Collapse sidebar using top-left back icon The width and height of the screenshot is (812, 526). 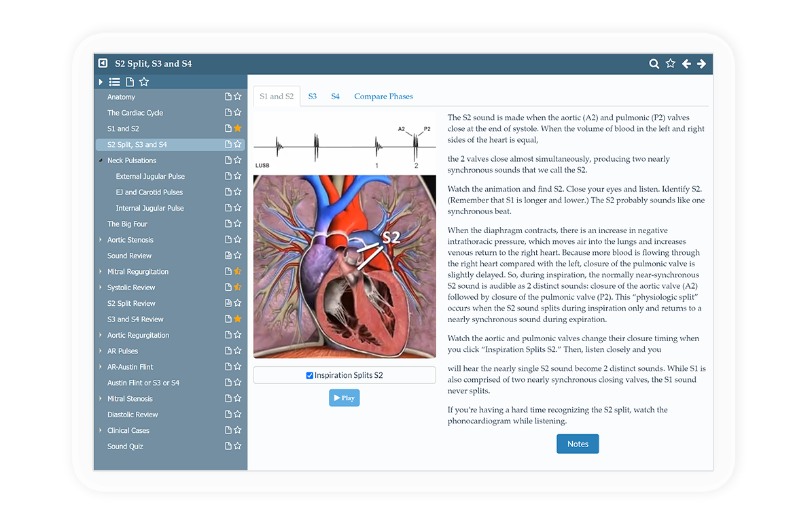point(103,63)
